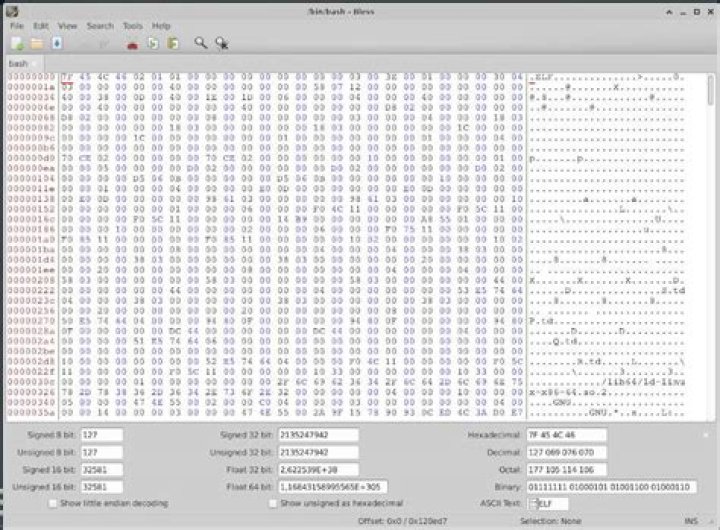Click the Copy icon in toolbar
The height and width of the screenshot is (530, 720).
(x=153, y=44)
